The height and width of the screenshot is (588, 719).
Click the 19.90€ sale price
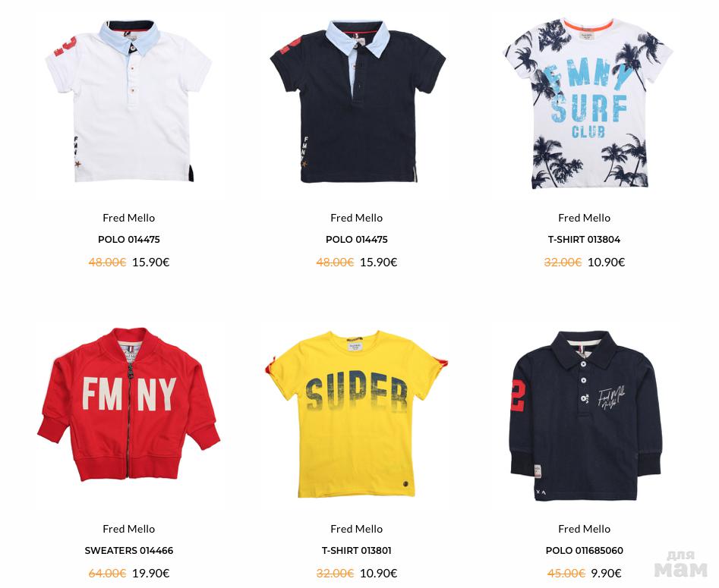point(151,574)
